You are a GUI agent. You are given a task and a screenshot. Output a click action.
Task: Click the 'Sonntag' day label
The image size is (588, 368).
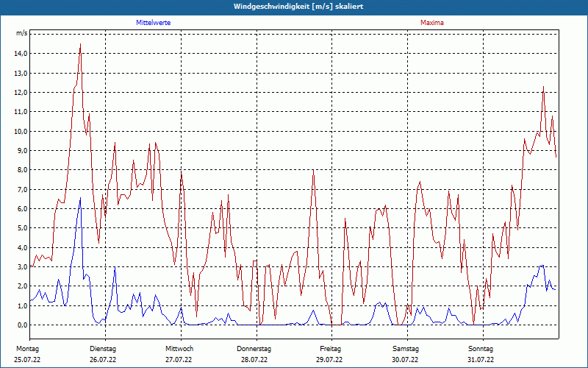click(481, 349)
